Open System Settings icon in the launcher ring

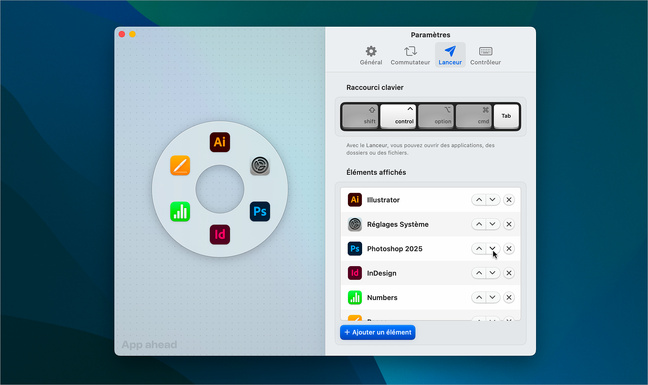(x=260, y=166)
